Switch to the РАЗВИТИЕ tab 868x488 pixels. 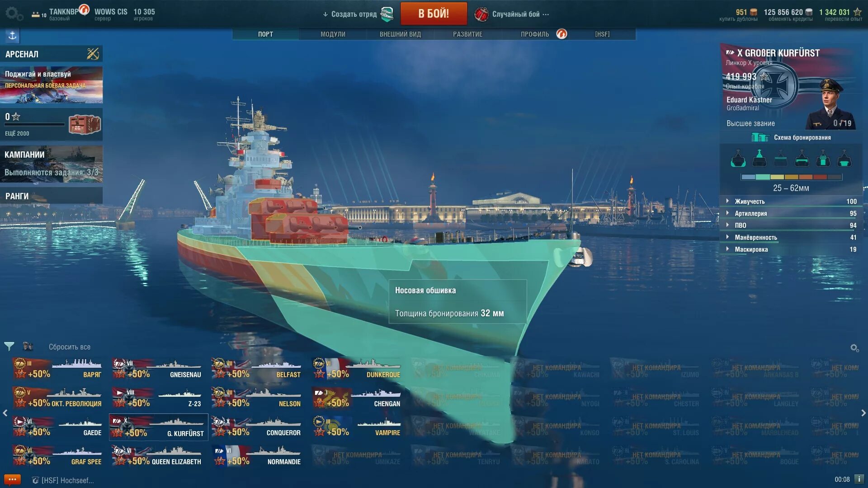(467, 34)
